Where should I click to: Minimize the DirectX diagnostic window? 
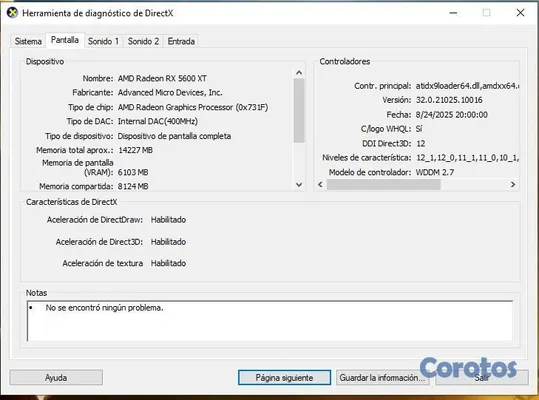click(x=453, y=13)
